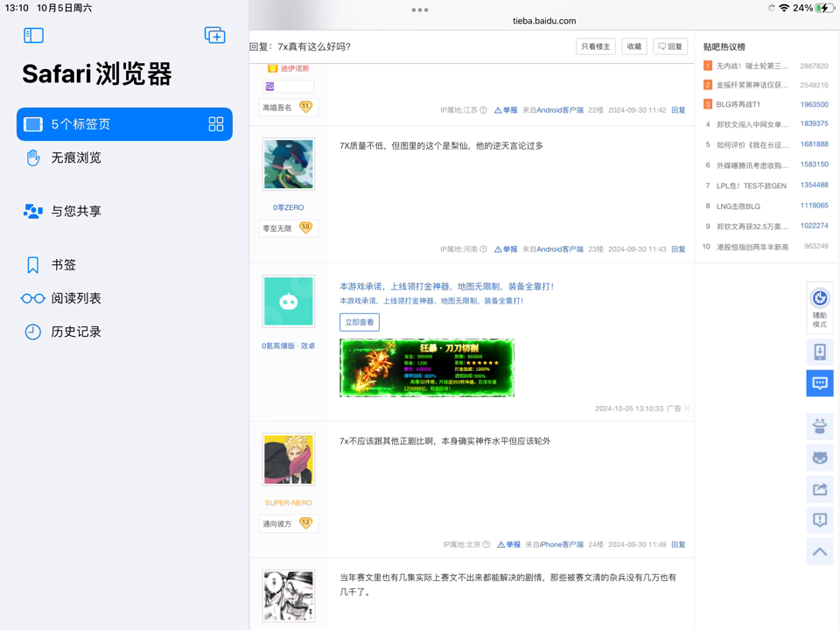Click the 回复 button in thread header

point(670,46)
